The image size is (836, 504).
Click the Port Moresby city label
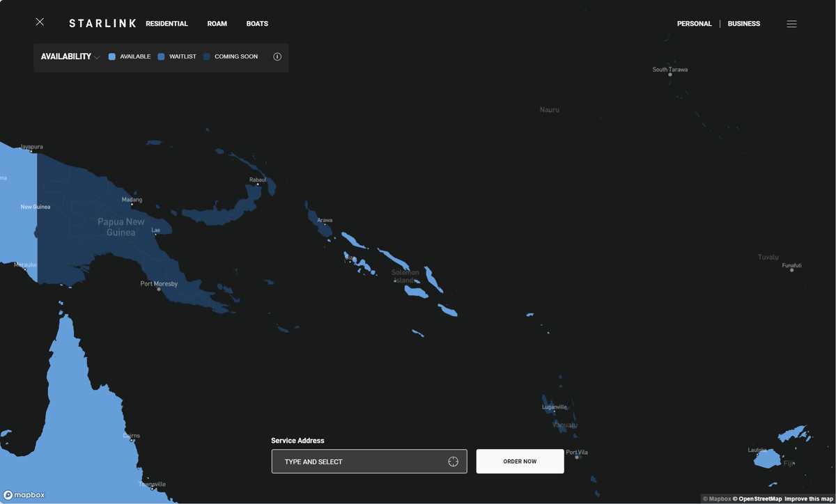(159, 284)
